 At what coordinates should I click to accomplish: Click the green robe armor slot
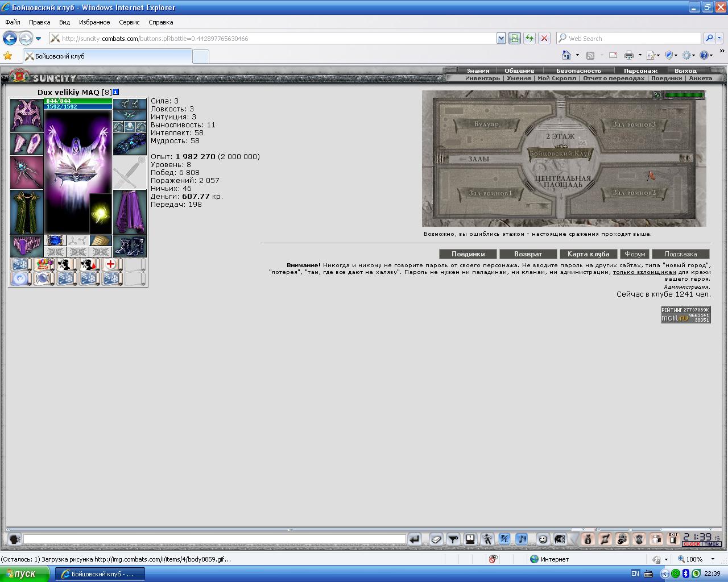(27, 212)
